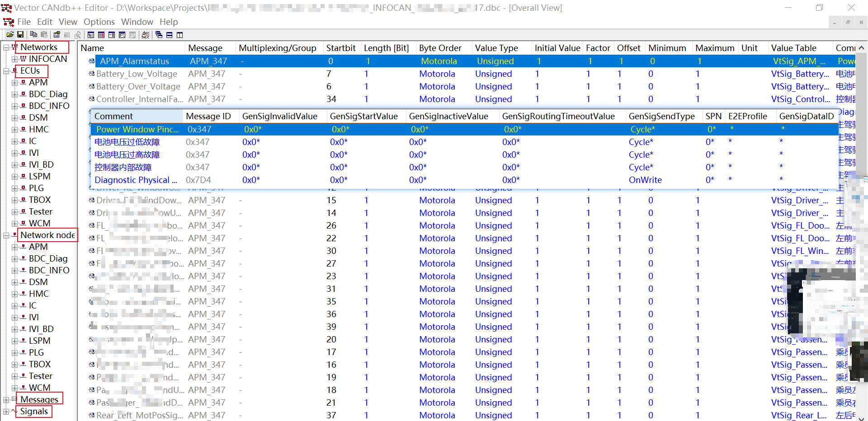Screen dimensions: 868x421
Task: Expand BDC_Diag under ECUs
Action: (15, 94)
